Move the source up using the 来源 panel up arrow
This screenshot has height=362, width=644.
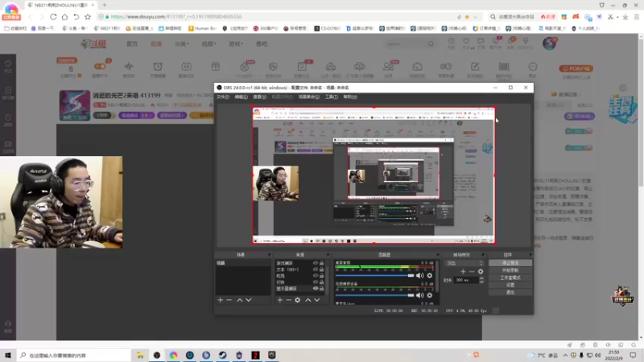308,300
